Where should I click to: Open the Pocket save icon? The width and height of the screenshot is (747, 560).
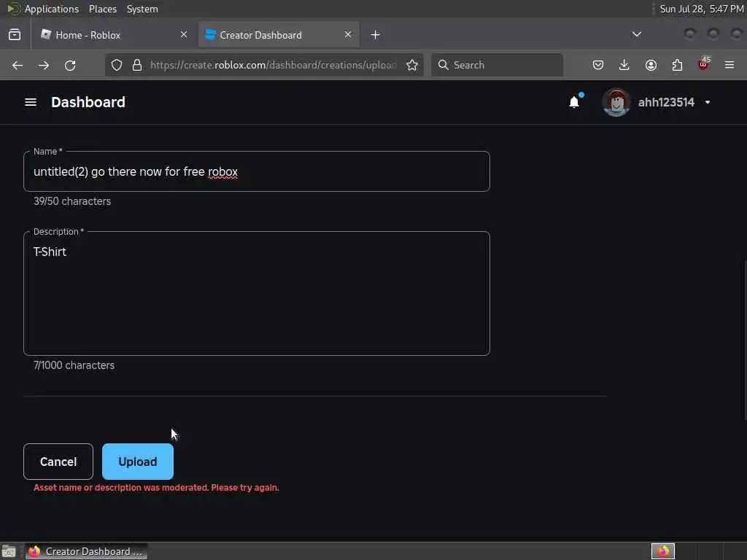(598, 65)
